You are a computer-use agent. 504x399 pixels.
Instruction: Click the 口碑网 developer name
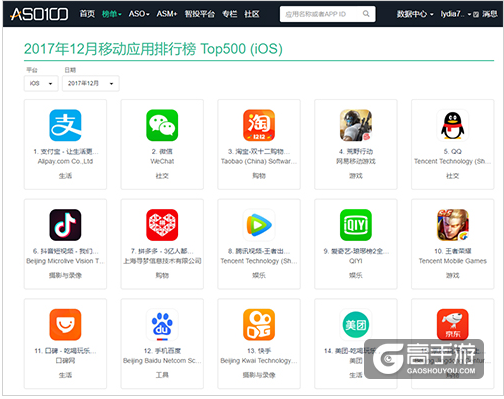[65, 361]
